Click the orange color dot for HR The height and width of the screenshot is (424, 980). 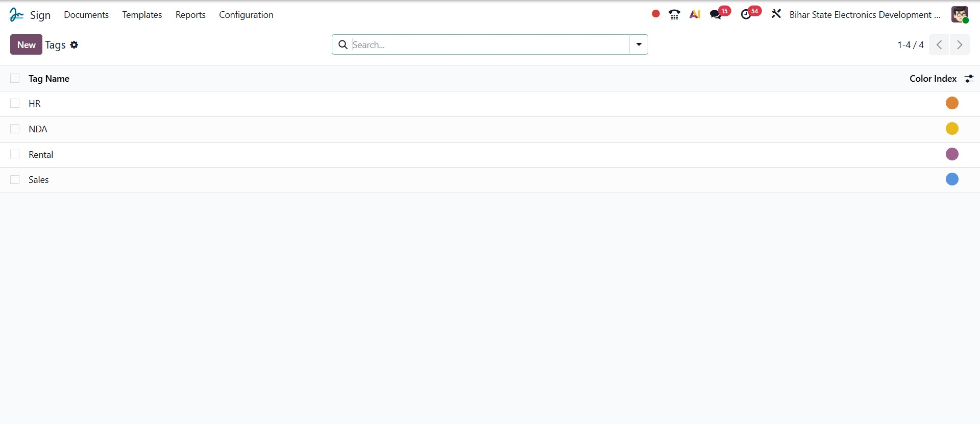pos(952,103)
